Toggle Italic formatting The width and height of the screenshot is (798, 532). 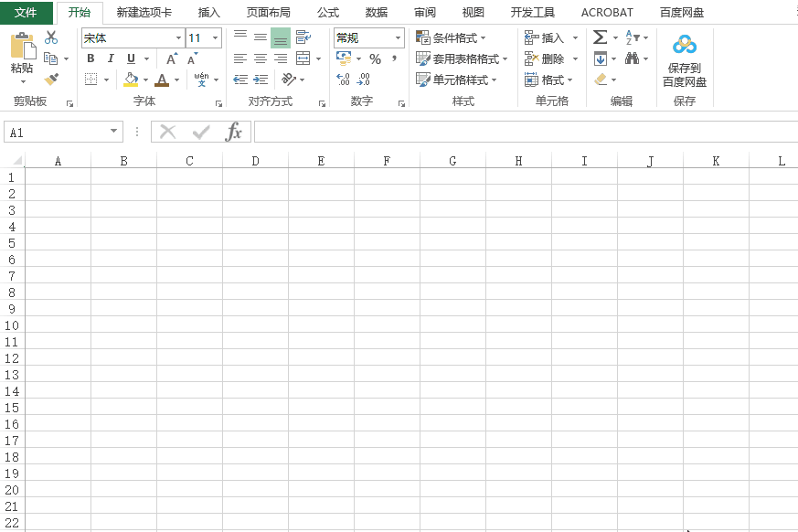[111, 59]
